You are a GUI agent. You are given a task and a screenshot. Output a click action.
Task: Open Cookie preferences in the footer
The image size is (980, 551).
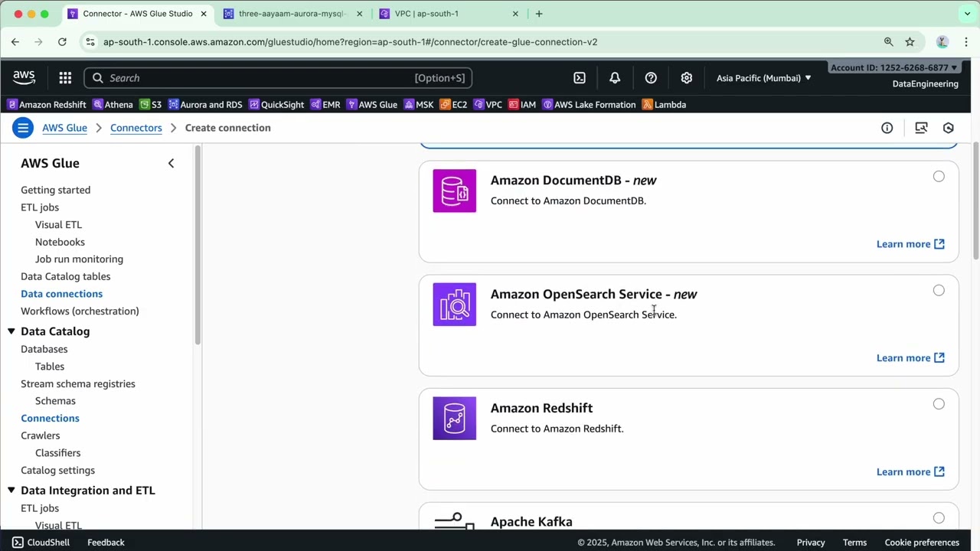[x=922, y=543]
